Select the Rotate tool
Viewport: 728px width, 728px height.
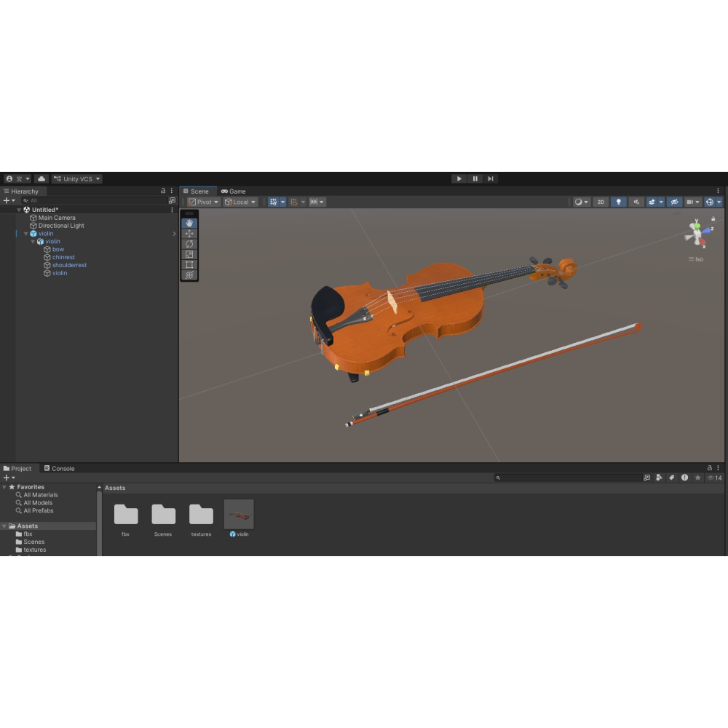tap(189, 244)
